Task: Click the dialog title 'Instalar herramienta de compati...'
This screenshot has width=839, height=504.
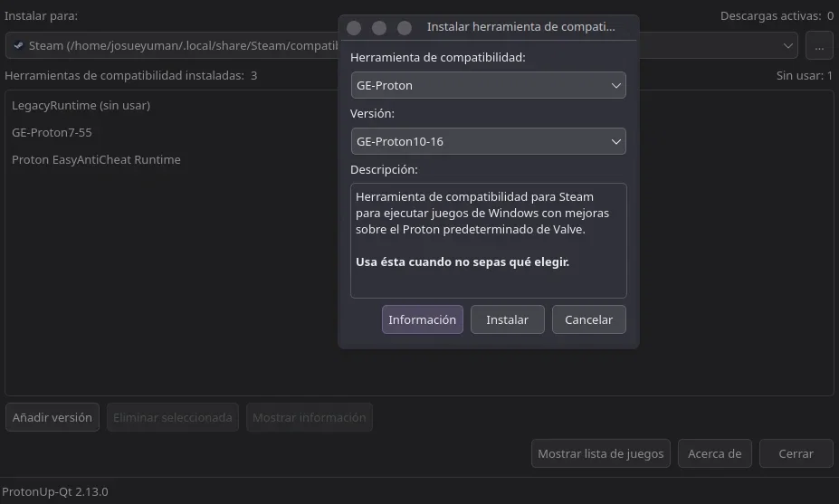Action: click(520, 27)
